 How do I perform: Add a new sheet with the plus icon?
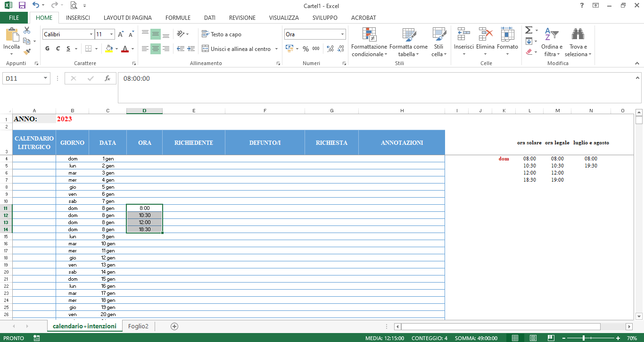tap(174, 326)
